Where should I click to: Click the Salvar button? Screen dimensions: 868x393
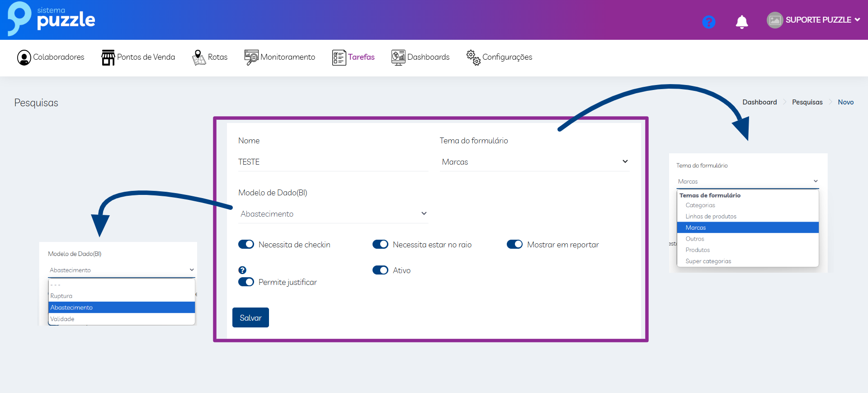pyautogui.click(x=250, y=317)
